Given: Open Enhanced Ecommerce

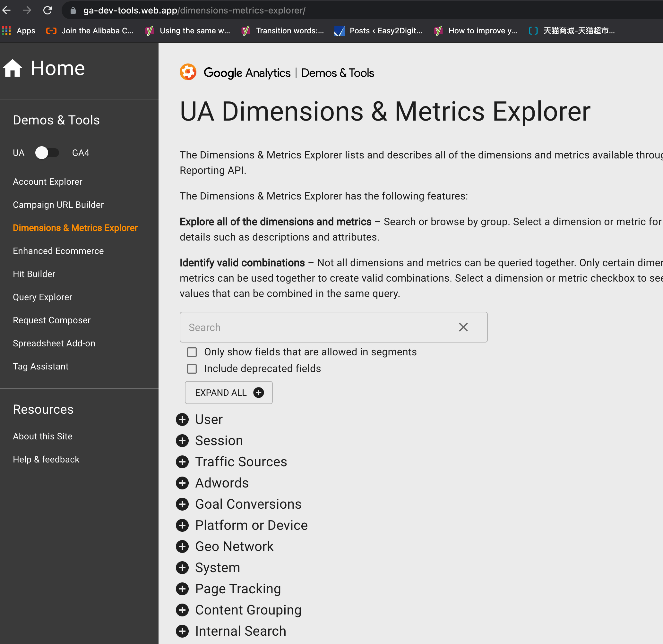Looking at the screenshot, I should 58,251.
